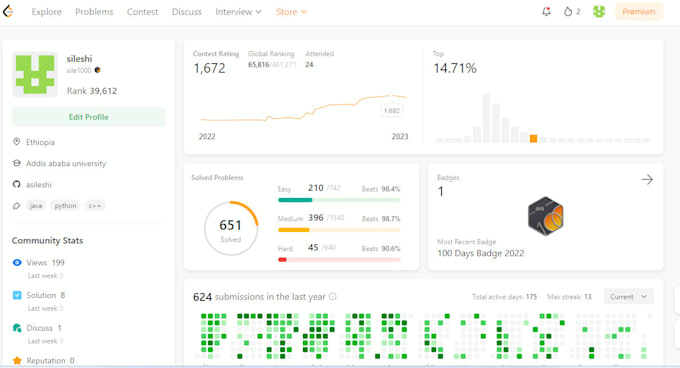Go to Problems page
Screen dimensions: 680x368
pyautogui.click(x=94, y=12)
